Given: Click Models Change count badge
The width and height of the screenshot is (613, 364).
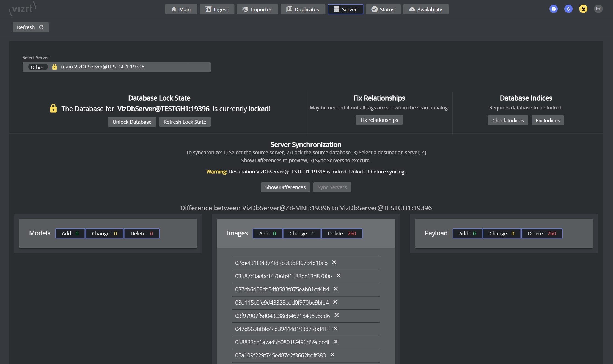Looking at the screenshot, I should (105, 233).
